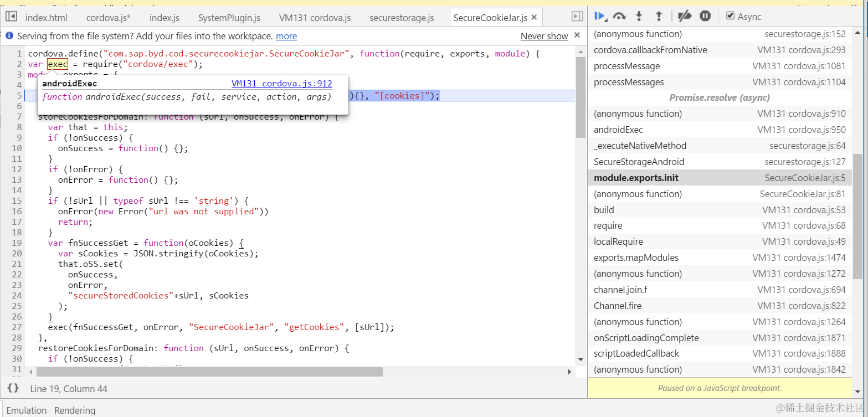Image resolution: width=868 pixels, height=417 pixels.
Task: Step out of current function
Action: (x=659, y=16)
